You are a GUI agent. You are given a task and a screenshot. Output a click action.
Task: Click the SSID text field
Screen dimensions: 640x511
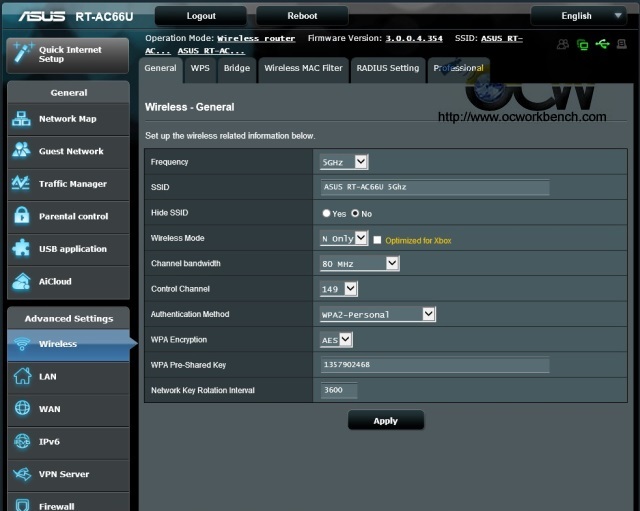(435, 187)
